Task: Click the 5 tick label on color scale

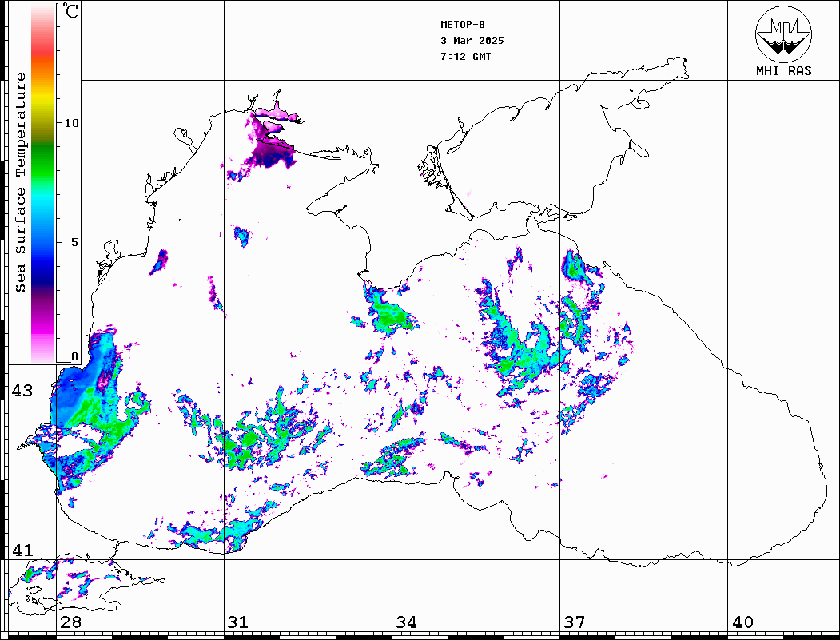Action: tap(75, 242)
